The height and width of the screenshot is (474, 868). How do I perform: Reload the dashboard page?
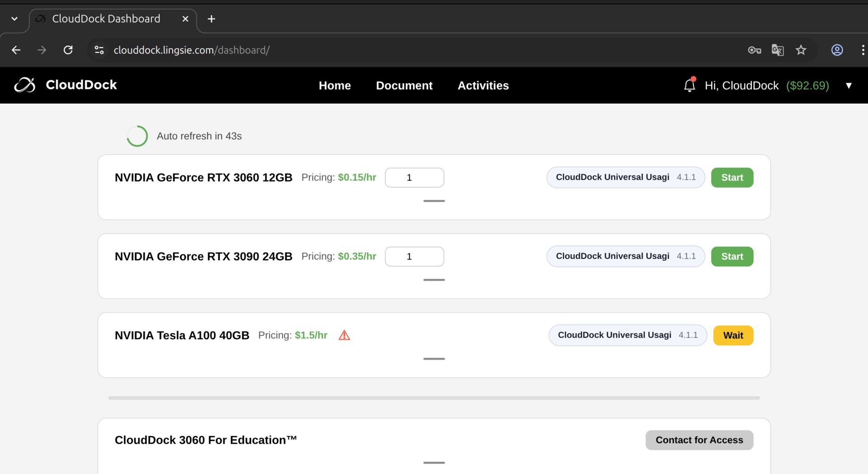point(68,50)
